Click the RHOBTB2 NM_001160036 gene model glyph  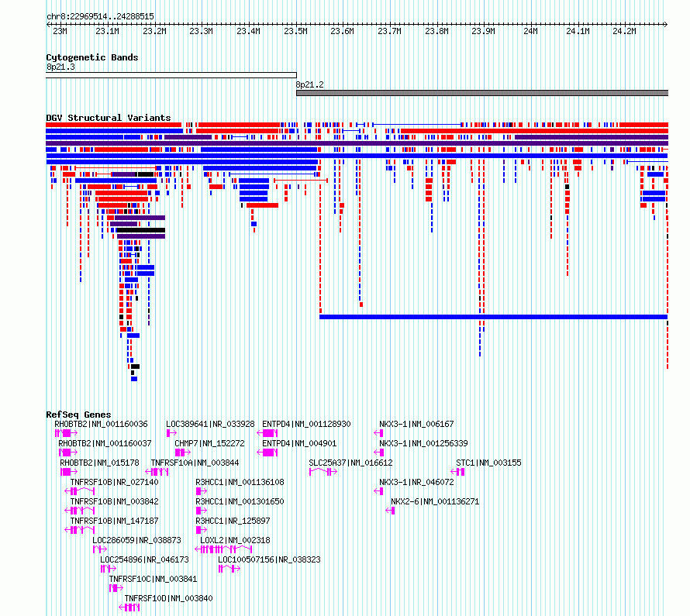pyautogui.click(x=66, y=433)
